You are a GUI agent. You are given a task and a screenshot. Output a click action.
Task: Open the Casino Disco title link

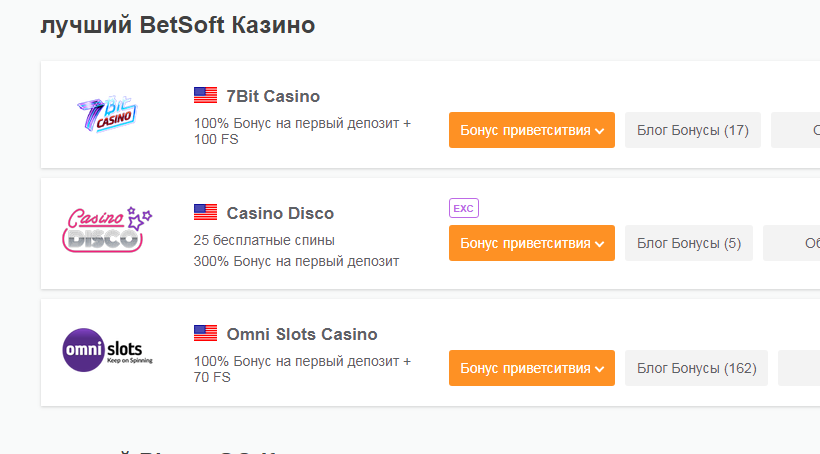tap(280, 213)
